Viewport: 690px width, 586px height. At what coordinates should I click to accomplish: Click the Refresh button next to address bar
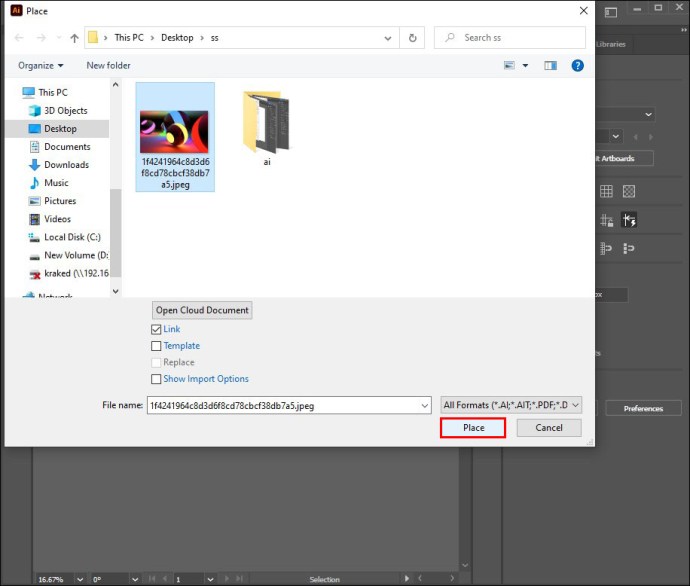pyautogui.click(x=412, y=38)
